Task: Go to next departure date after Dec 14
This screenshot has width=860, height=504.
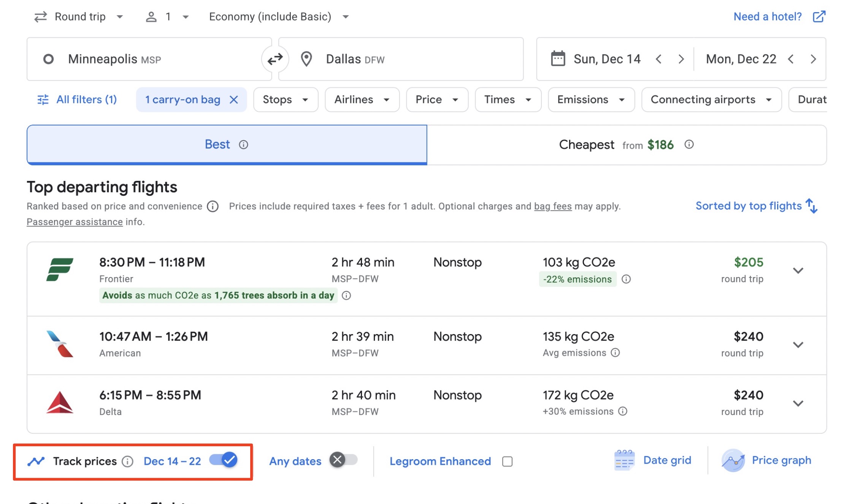Action: (681, 59)
